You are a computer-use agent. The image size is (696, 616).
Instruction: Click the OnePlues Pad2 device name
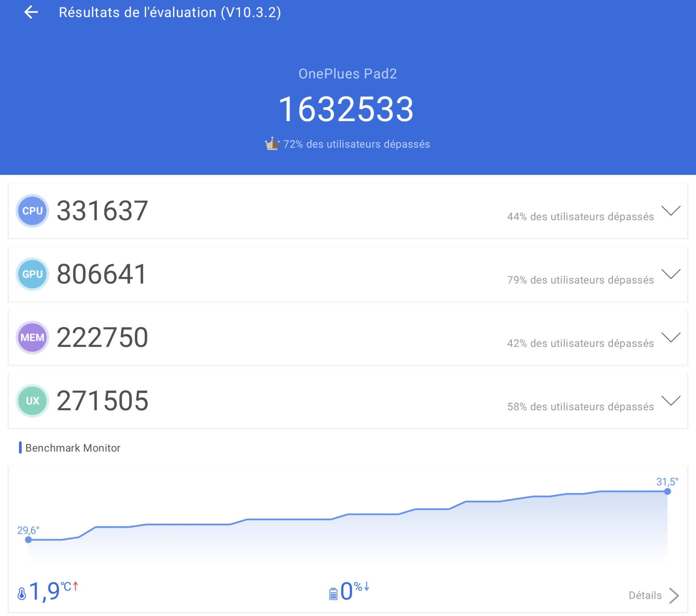(x=348, y=74)
